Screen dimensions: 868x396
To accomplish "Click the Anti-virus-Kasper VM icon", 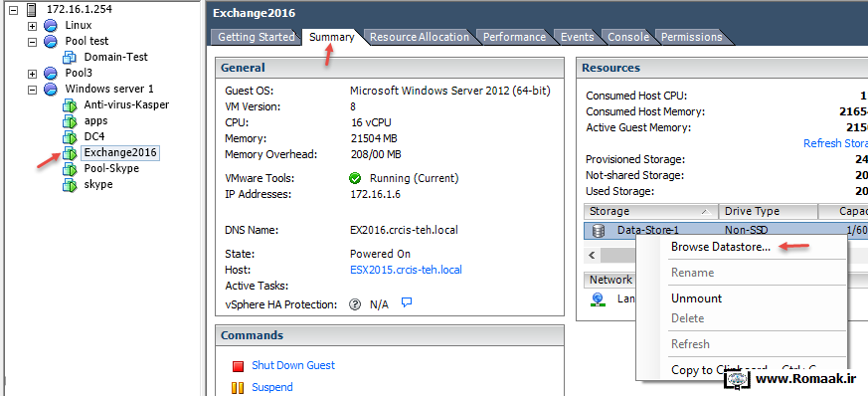I will pos(70,105).
